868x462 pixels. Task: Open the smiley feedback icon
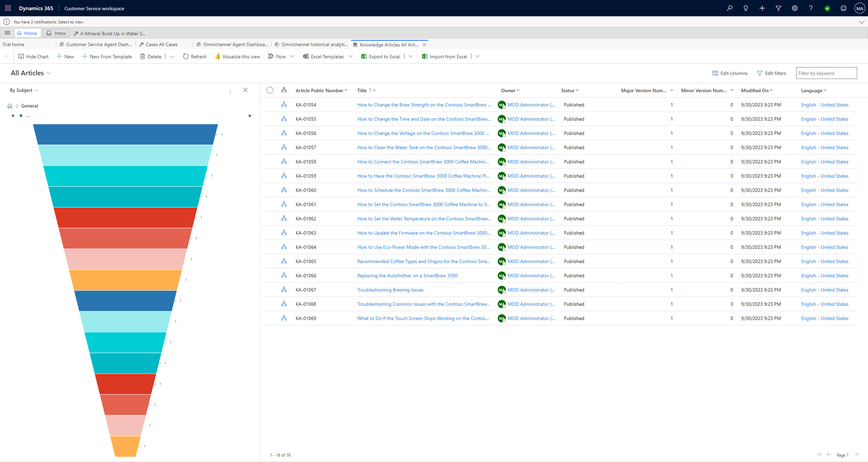point(844,8)
